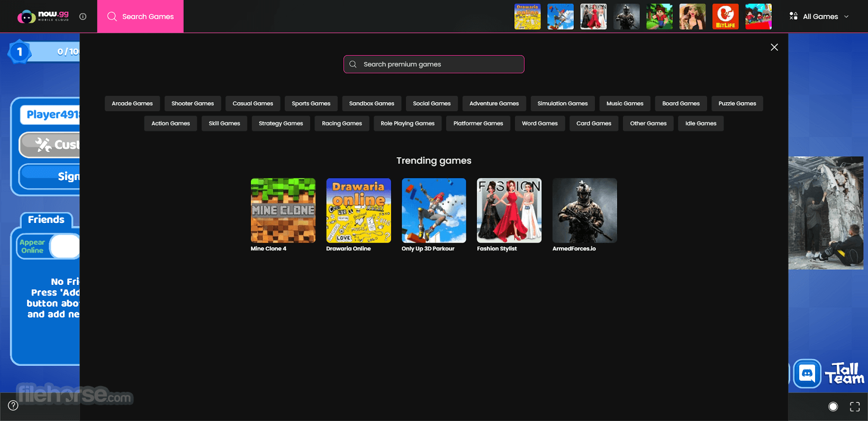Open the blocky green character game icon in top bar

pyautogui.click(x=659, y=16)
